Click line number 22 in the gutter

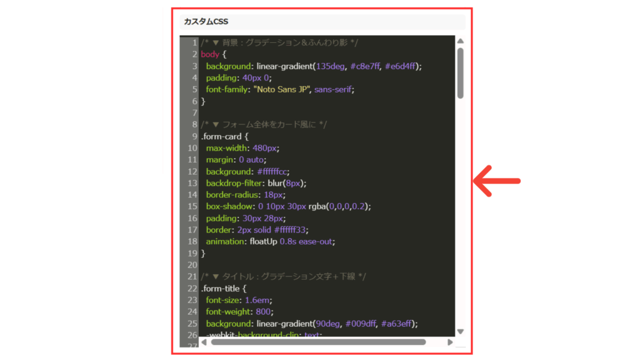(x=192, y=288)
